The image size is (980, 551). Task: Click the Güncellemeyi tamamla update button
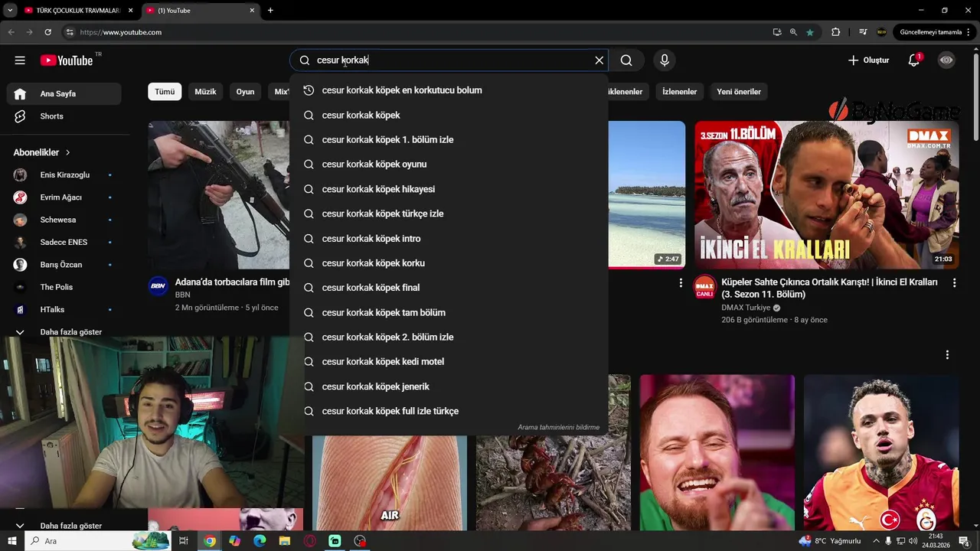935,32
